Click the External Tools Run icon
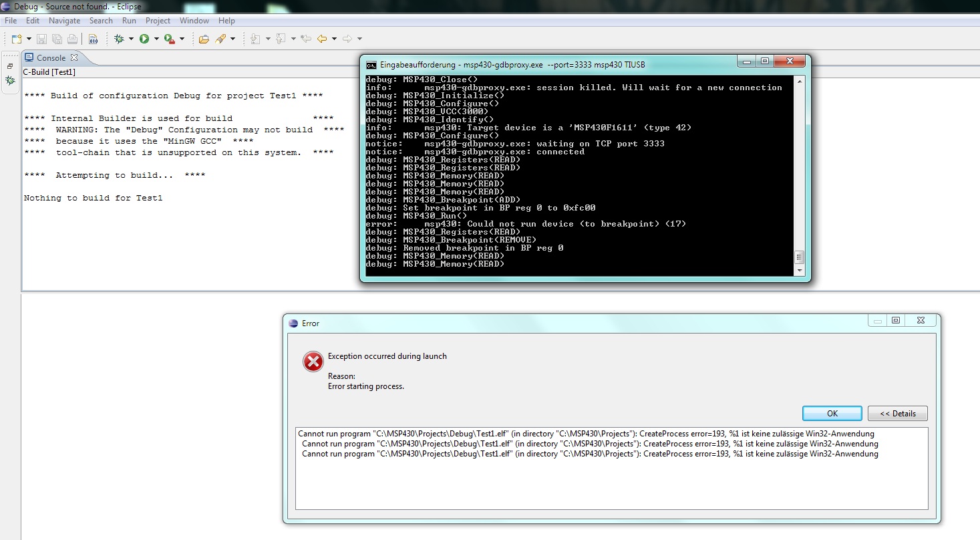980x540 pixels. (x=168, y=38)
